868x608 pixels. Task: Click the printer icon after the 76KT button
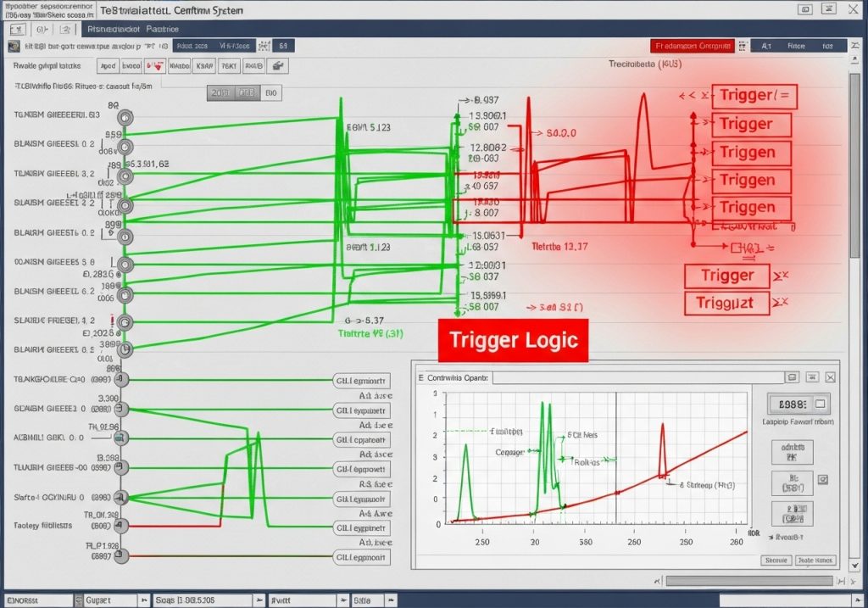click(278, 65)
